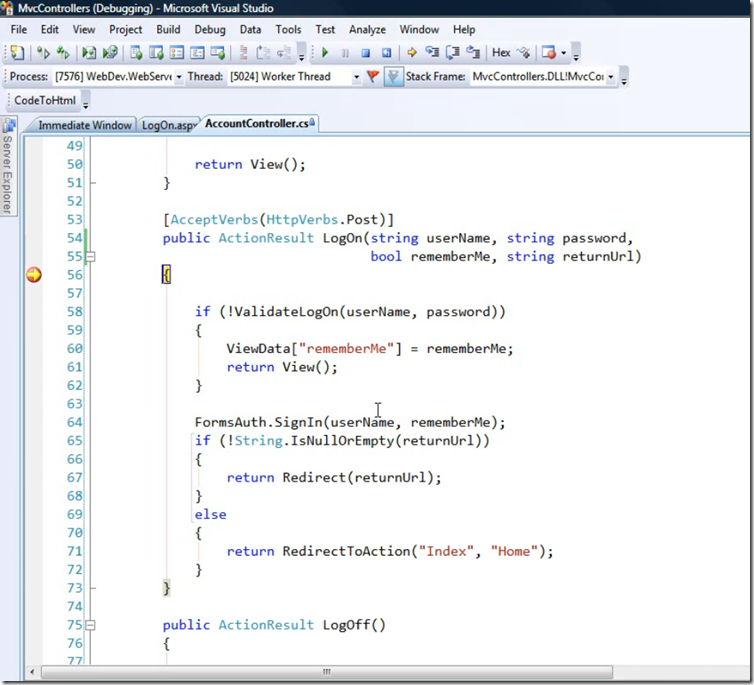Open the Stack Frame dropdown
The height and width of the screenshot is (685, 754).
pos(611,77)
